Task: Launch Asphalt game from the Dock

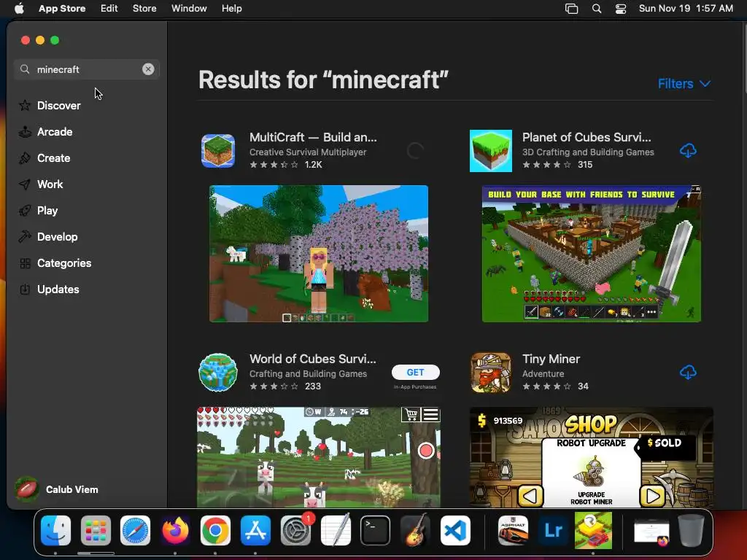Action: (x=513, y=530)
